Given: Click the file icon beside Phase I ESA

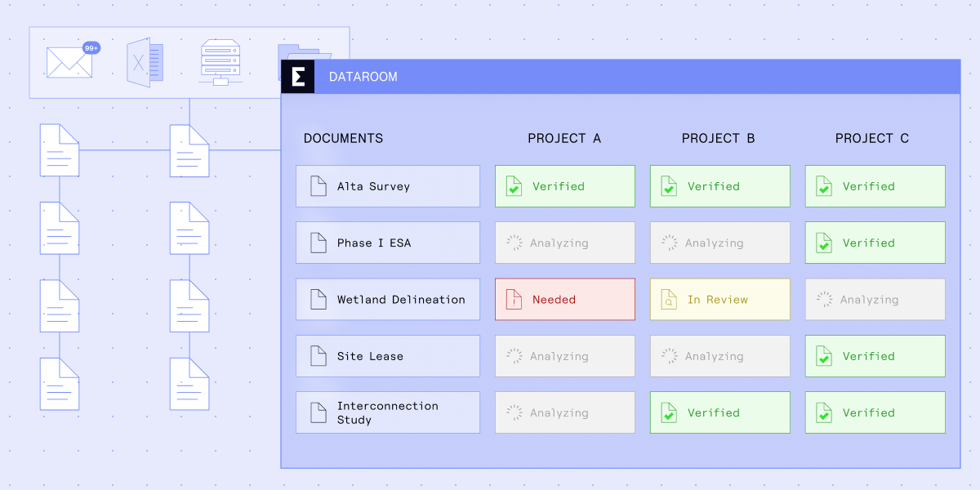Looking at the screenshot, I should pos(318,243).
